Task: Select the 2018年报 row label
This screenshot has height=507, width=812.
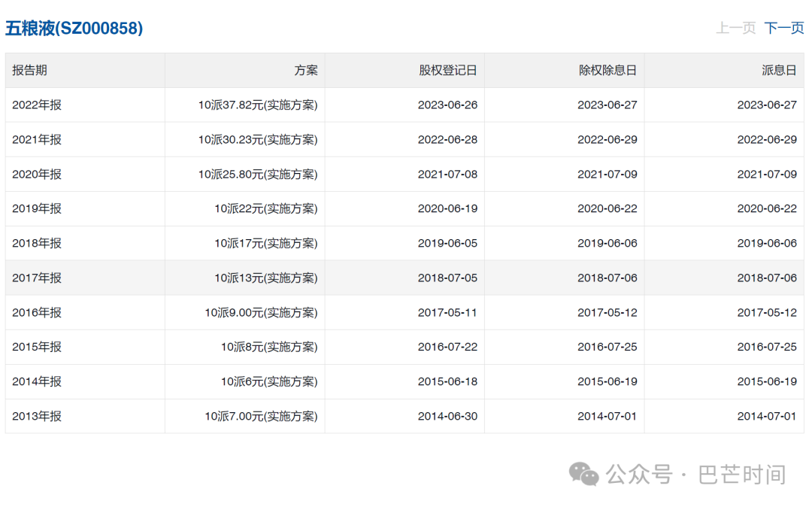Action: [37, 244]
